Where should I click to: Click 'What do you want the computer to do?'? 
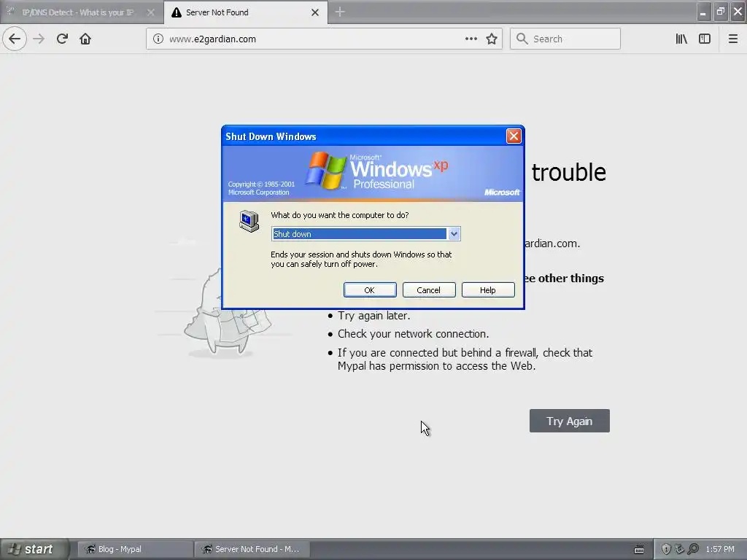pos(340,215)
